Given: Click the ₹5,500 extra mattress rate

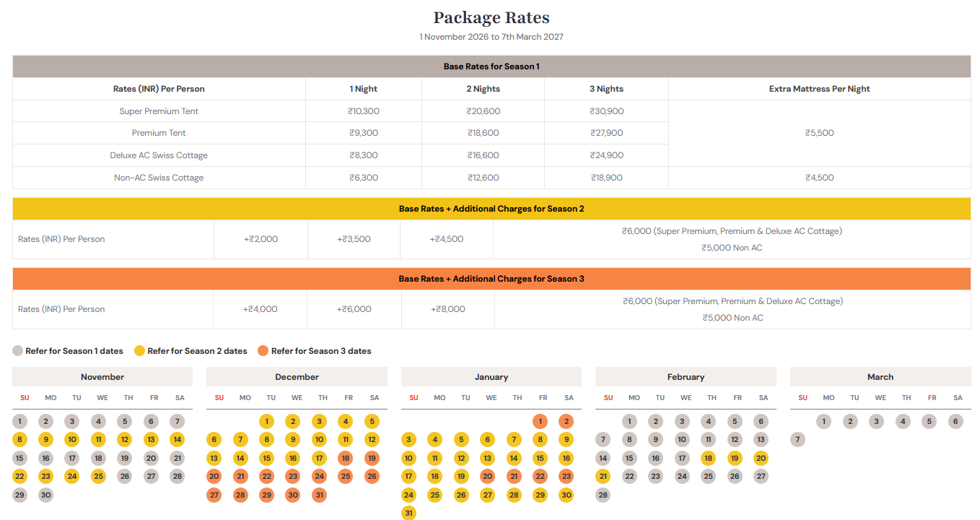Looking at the screenshot, I should click(820, 133).
